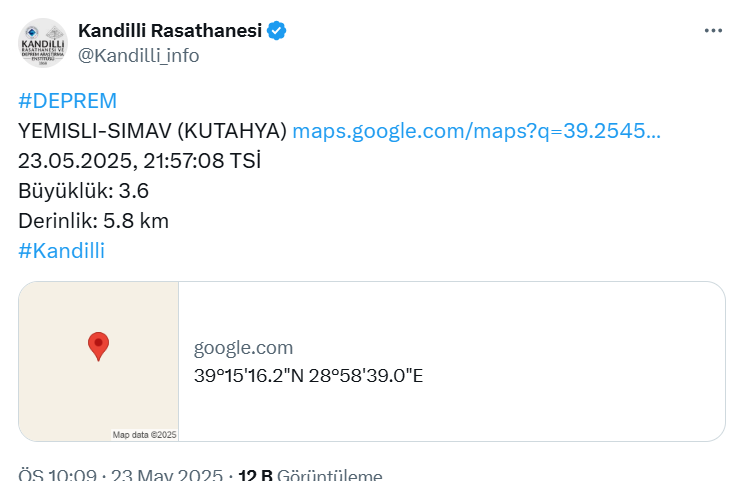
Task: Open the three-dot more options menu
Action: 713,31
